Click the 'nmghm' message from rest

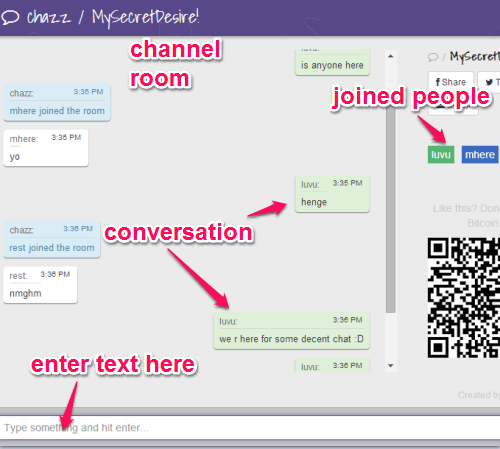coord(40,285)
